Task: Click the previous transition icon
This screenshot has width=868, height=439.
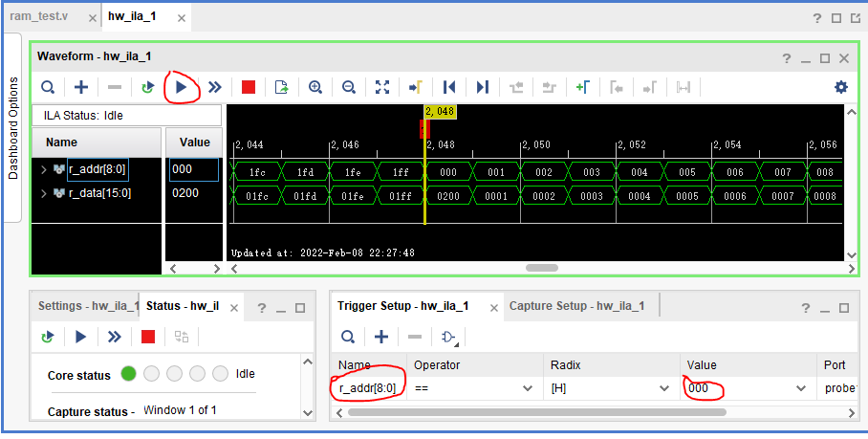Action: 516,87
